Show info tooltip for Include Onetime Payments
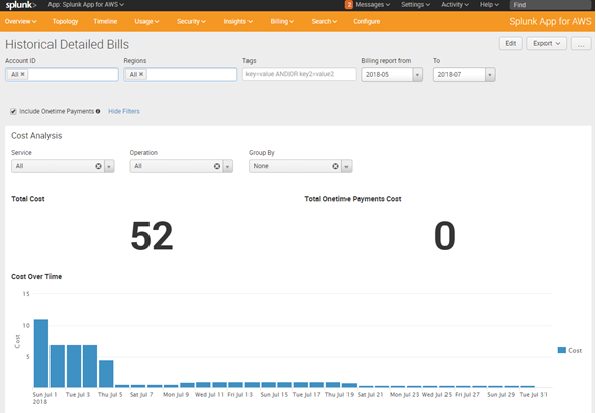 point(98,111)
